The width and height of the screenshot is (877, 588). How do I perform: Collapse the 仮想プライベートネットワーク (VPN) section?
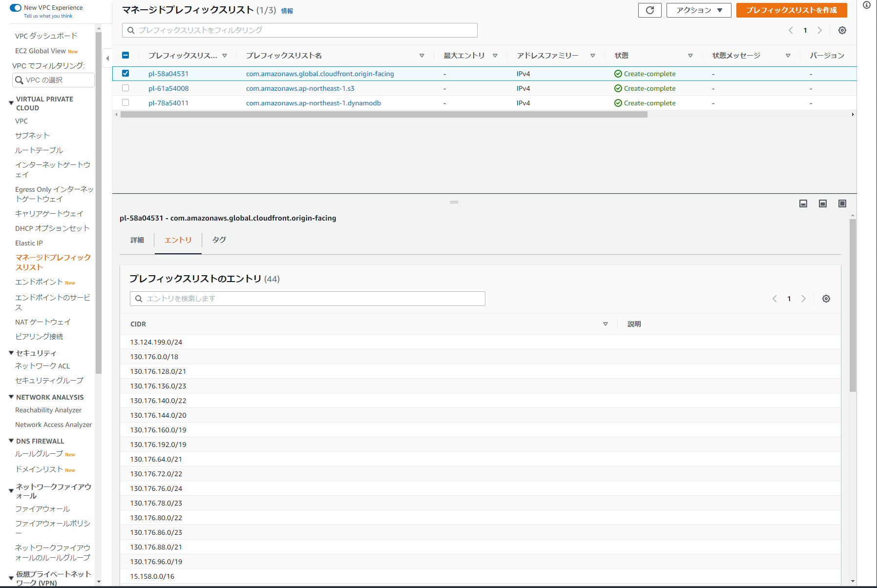[x=11, y=578]
